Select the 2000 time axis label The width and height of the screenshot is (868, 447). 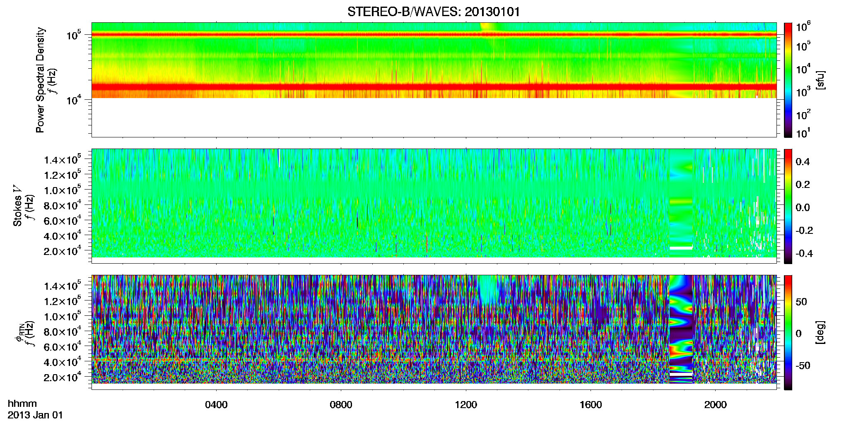(716, 405)
